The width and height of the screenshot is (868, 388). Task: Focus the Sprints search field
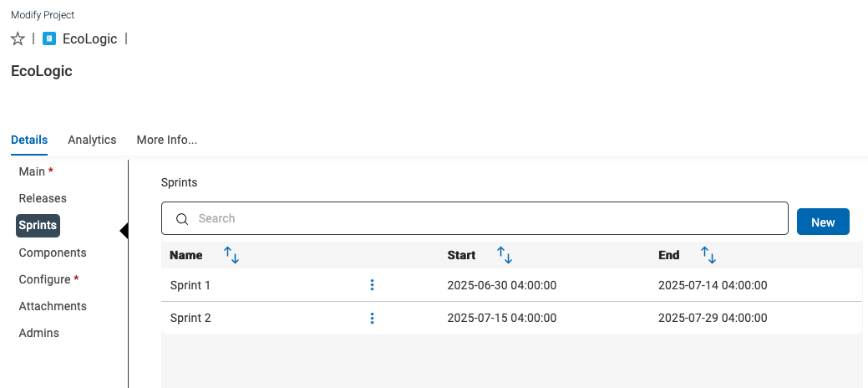coord(475,218)
